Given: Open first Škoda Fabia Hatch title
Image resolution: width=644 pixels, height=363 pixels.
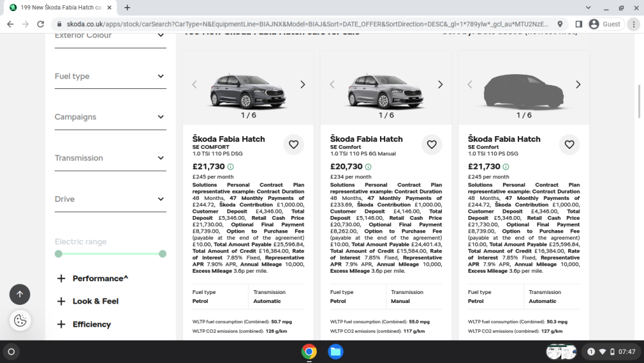Looking at the screenshot, I should (229, 139).
